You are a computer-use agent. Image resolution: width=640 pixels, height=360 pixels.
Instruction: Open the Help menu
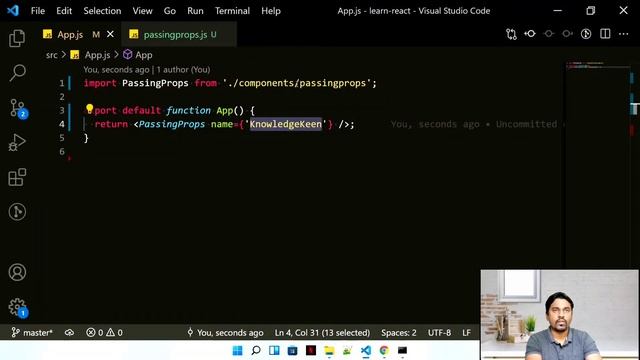click(271, 11)
